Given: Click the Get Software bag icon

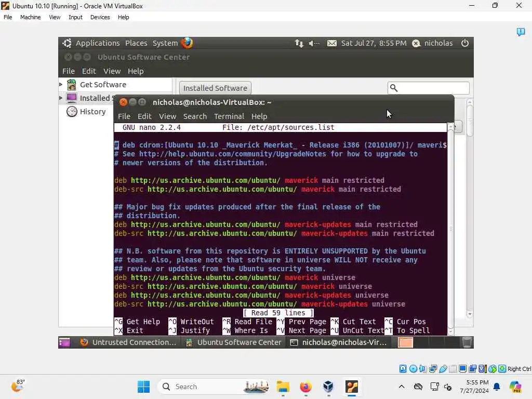Looking at the screenshot, I should 72,85.
